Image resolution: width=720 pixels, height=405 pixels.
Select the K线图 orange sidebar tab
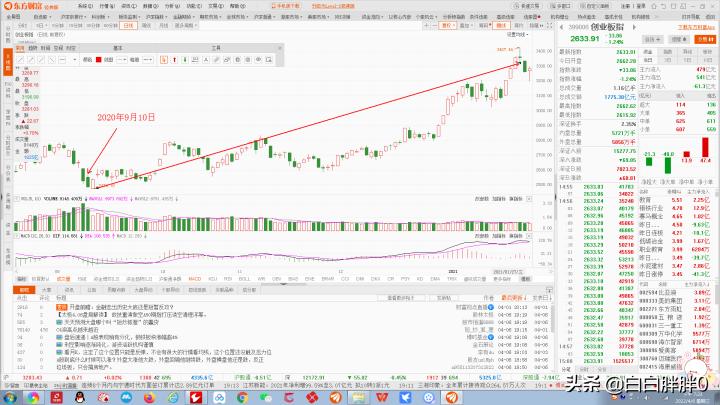click(8, 62)
